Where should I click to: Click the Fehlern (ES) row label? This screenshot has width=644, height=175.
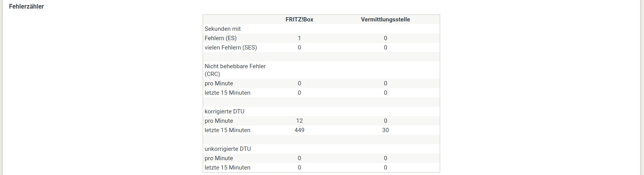(221, 38)
